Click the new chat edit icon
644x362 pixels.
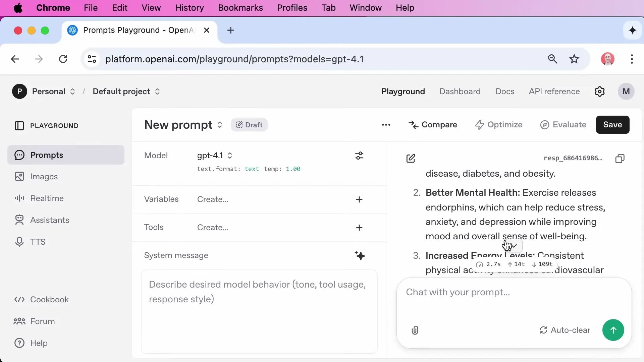pyautogui.click(x=411, y=159)
